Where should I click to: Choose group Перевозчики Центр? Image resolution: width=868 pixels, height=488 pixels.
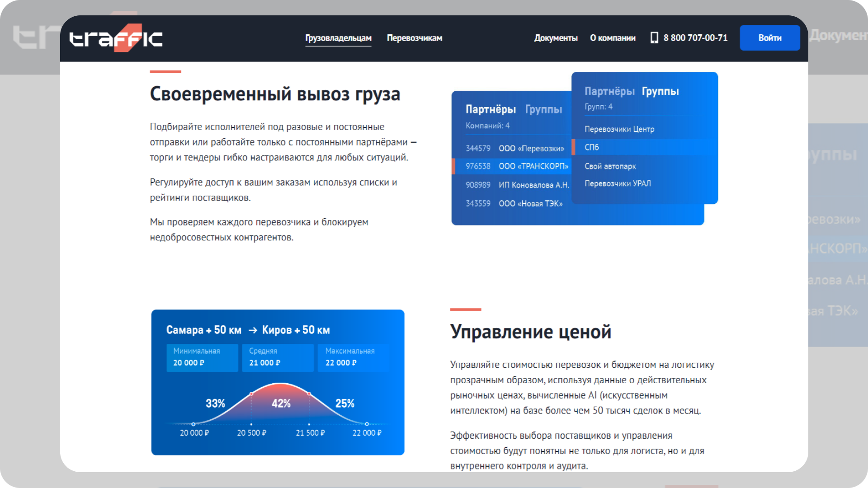pyautogui.click(x=619, y=129)
